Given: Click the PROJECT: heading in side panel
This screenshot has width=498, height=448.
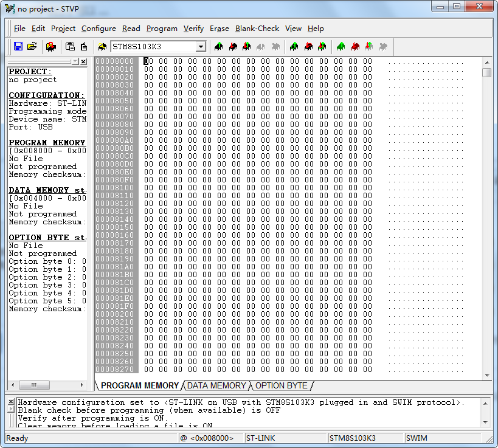Looking at the screenshot, I should pyautogui.click(x=30, y=72).
